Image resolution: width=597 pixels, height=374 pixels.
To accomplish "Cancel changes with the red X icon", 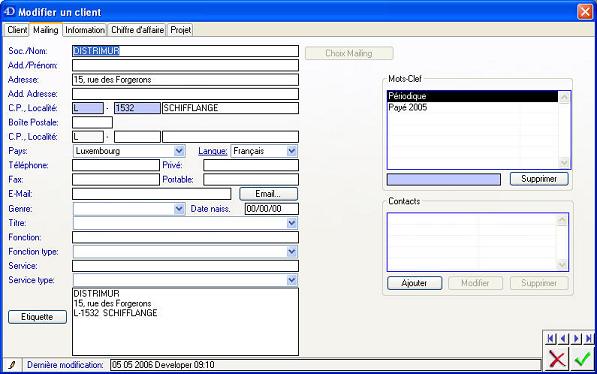I will pyautogui.click(x=557, y=359).
